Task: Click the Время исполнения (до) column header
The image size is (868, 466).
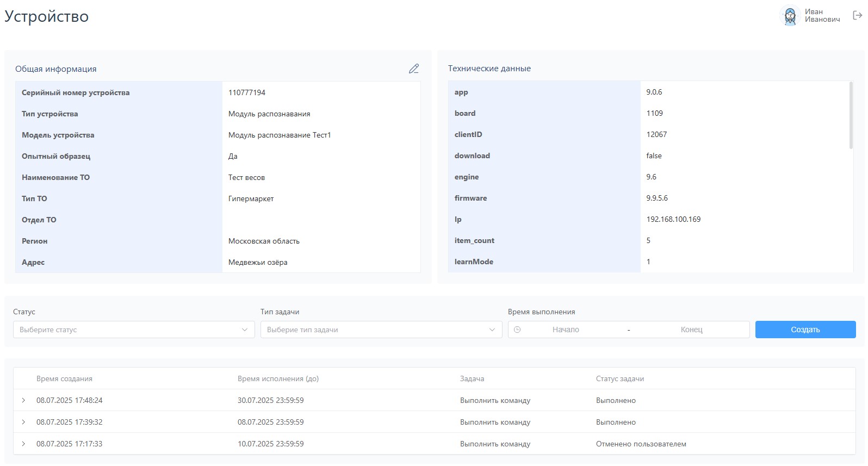Action: pyautogui.click(x=278, y=378)
